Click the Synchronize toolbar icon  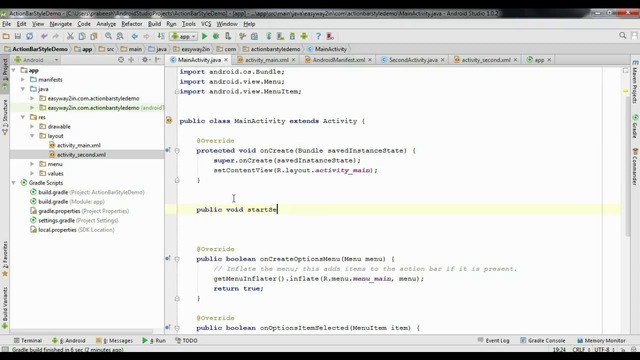click(x=29, y=36)
